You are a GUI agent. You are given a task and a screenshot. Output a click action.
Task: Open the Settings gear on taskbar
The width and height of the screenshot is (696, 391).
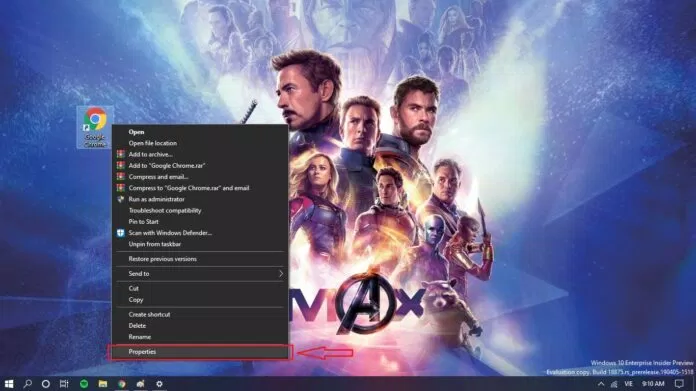[159, 383]
